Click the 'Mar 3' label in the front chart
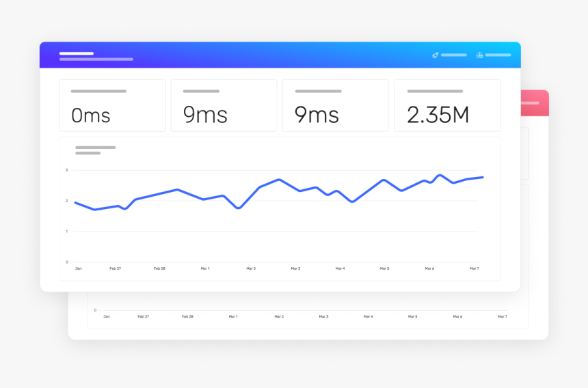 pyautogui.click(x=295, y=268)
